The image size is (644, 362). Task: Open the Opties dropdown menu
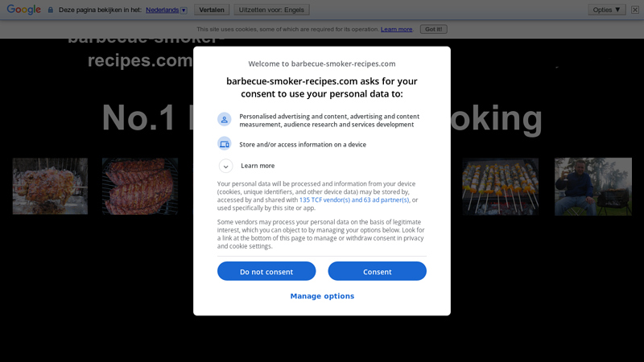point(607,10)
